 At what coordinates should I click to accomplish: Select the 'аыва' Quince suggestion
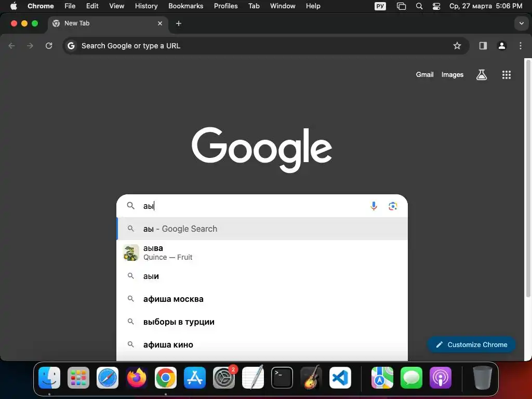point(262,252)
